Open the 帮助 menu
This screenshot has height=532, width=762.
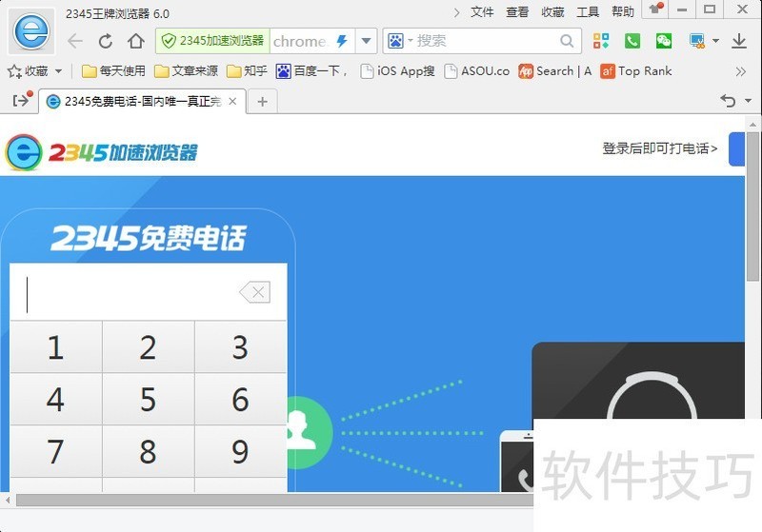(623, 11)
